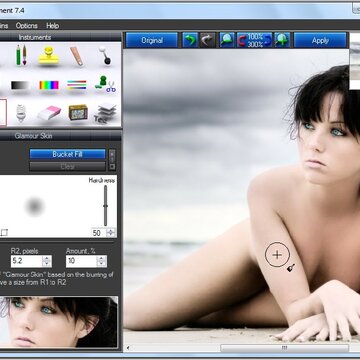Image resolution: width=360 pixels, height=360 pixels.
Task: Click the grayed Clear button
Action: pyautogui.click(x=67, y=166)
